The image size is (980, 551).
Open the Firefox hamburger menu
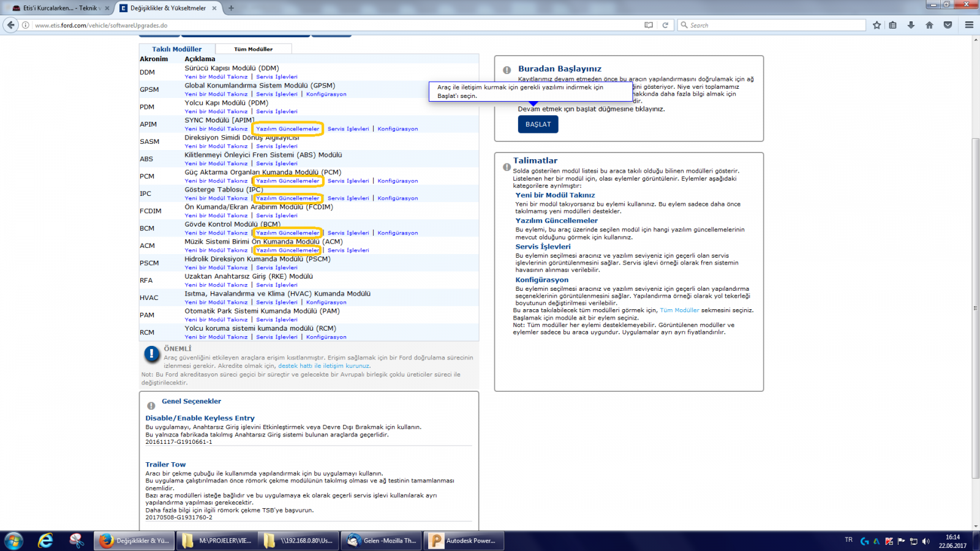tap(969, 25)
